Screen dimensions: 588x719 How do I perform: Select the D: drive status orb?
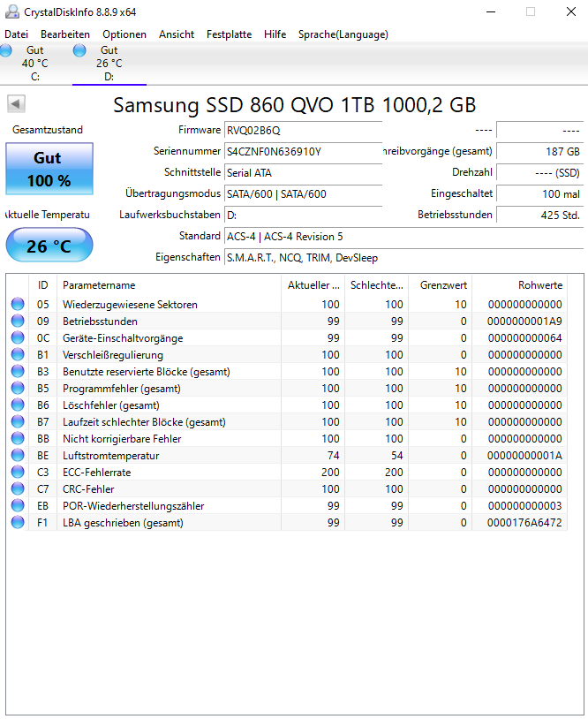click(79, 50)
